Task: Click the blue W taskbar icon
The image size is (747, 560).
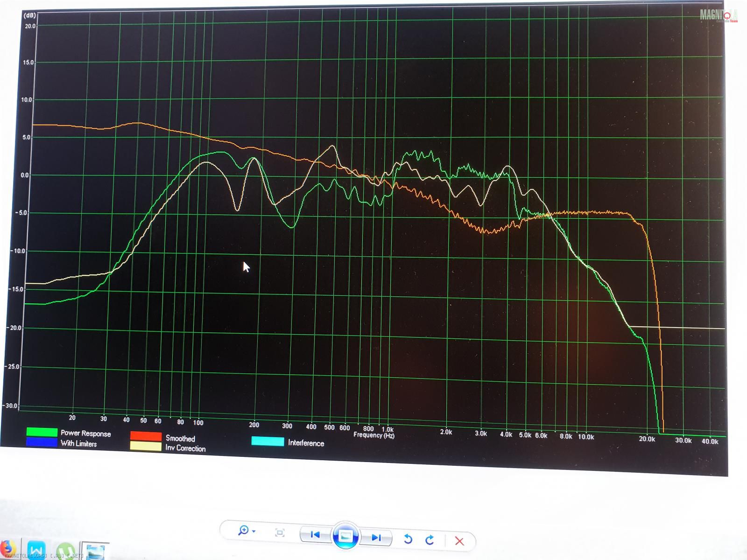Action: tap(36, 550)
